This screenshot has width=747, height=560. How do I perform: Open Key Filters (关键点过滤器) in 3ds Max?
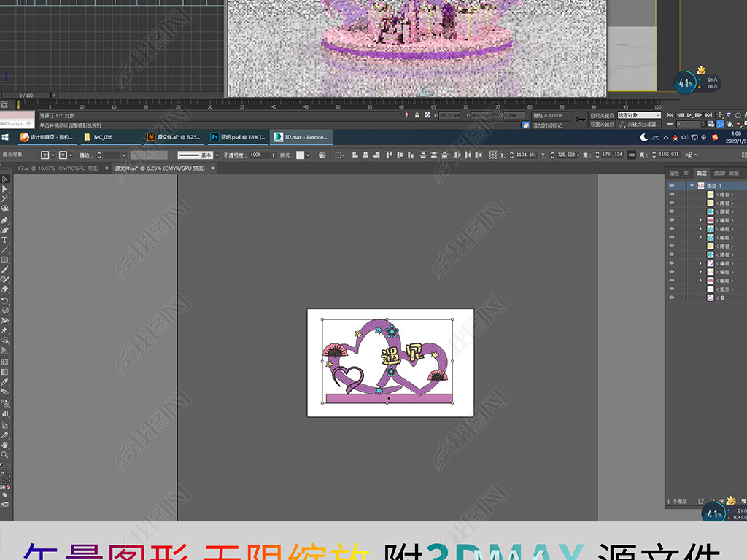pos(643,124)
